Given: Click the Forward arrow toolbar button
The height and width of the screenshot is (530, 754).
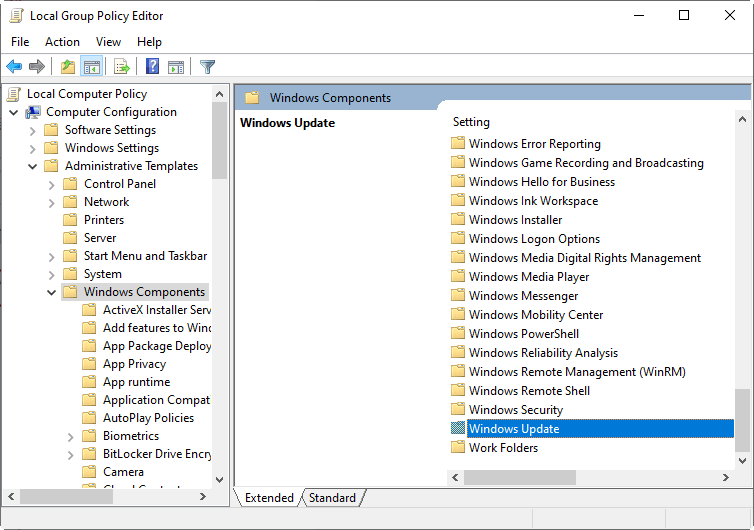Looking at the screenshot, I should [37, 66].
